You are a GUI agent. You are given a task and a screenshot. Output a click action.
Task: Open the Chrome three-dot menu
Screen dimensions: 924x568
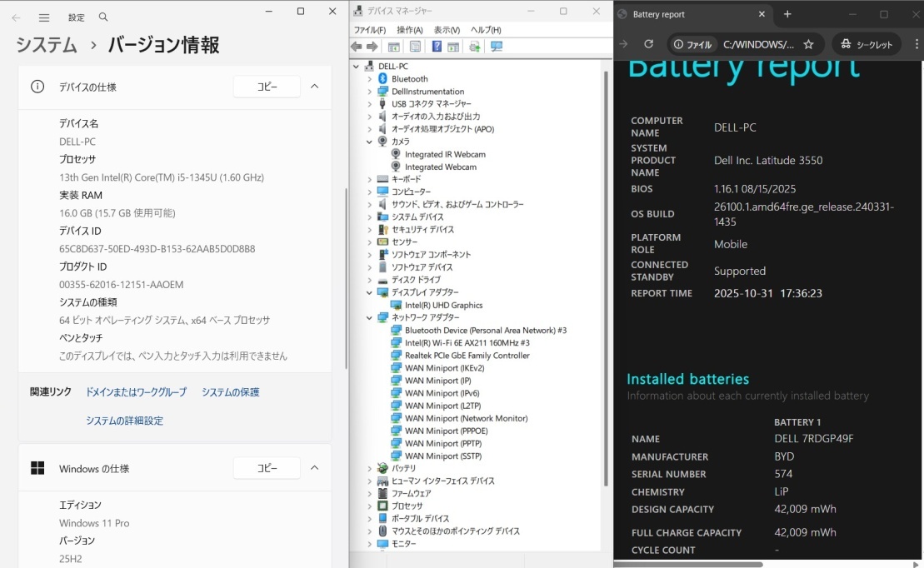912,44
